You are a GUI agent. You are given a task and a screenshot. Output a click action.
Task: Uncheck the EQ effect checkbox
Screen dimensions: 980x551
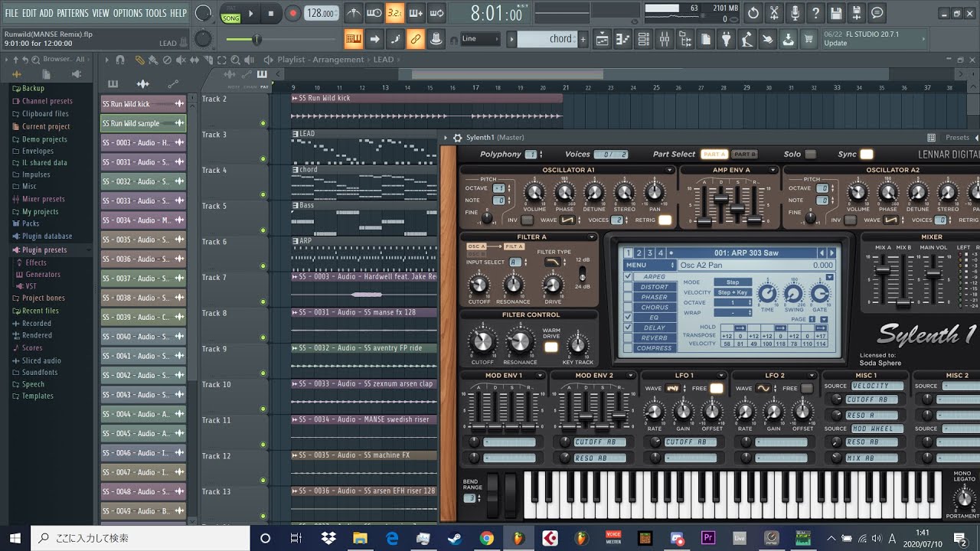(x=629, y=317)
